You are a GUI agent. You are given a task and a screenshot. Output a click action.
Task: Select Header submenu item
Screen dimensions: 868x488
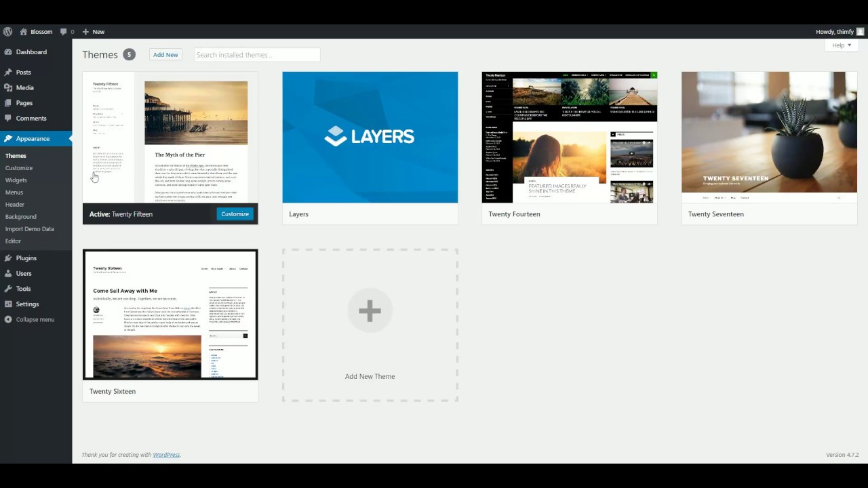15,205
